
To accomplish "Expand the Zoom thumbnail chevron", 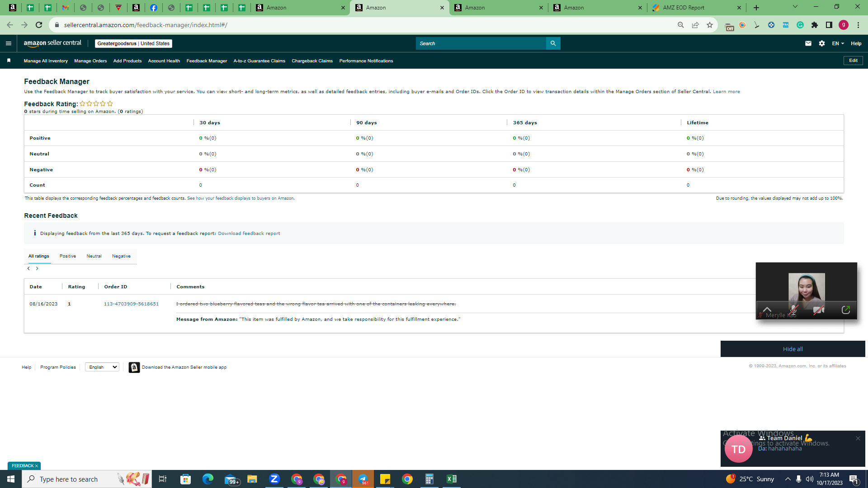I will pyautogui.click(x=767, y=310).
